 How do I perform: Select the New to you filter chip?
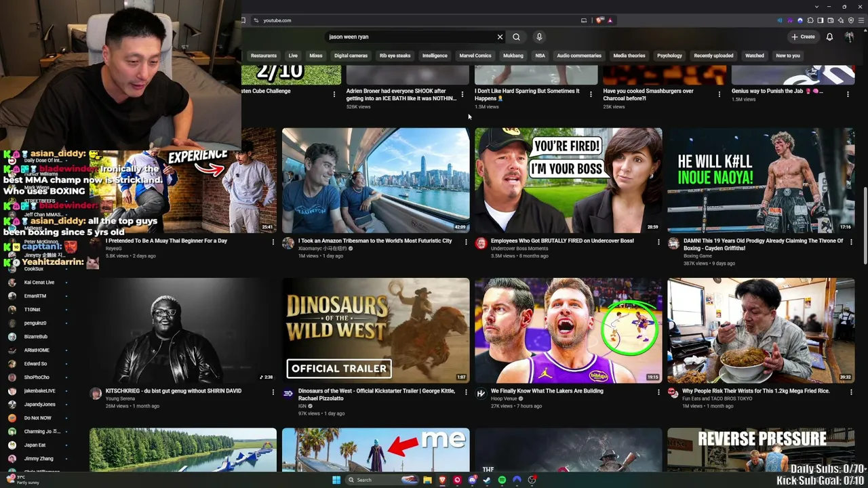[x=788, y=56]
